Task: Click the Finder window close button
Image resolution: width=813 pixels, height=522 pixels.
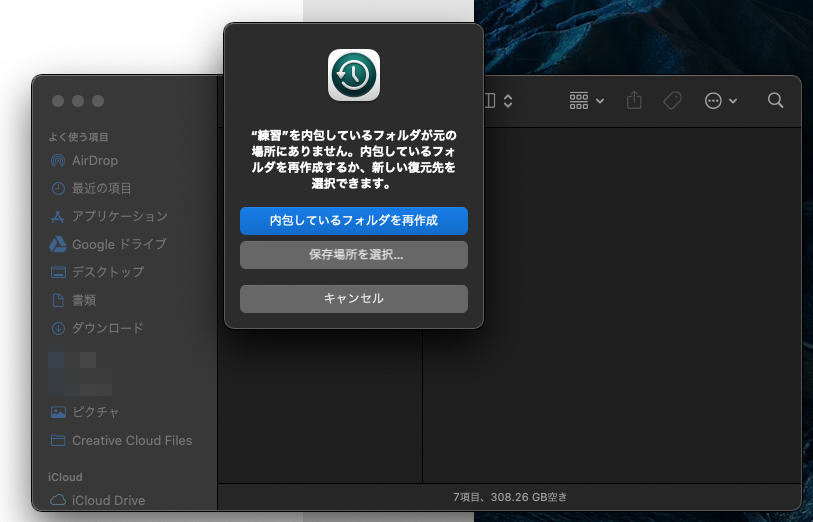Action: [x=58, y=101]
